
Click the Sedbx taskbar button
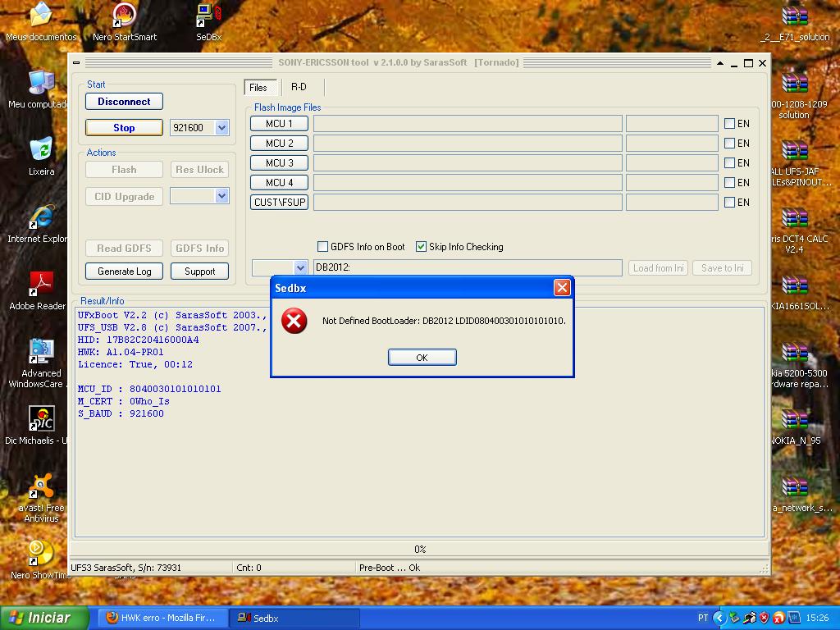[x=294, y=618]
